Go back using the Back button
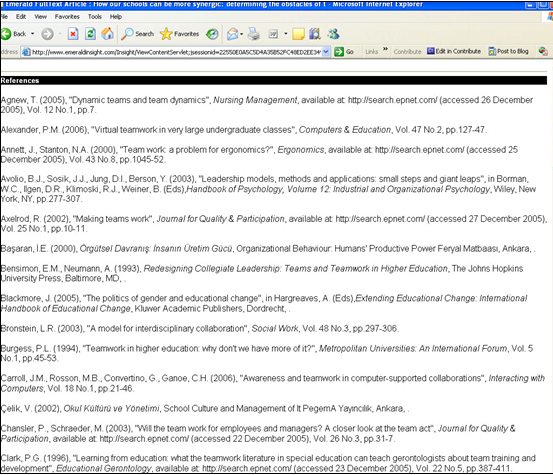This screenshot has height=475, width=553. coord(13,34)
